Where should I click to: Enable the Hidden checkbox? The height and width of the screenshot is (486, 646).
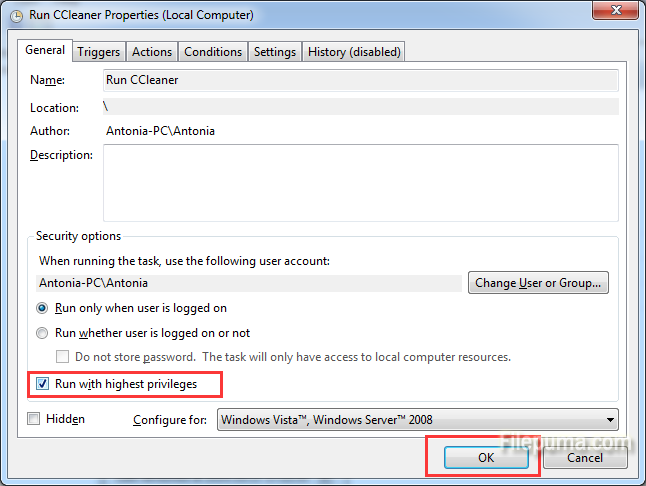(x=34, y=419)
